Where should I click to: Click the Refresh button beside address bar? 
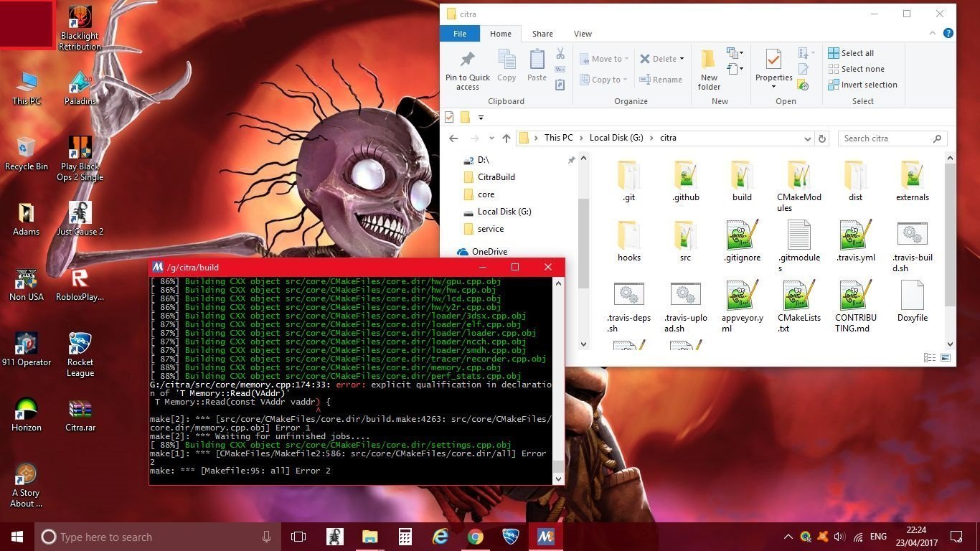[822, 138]
